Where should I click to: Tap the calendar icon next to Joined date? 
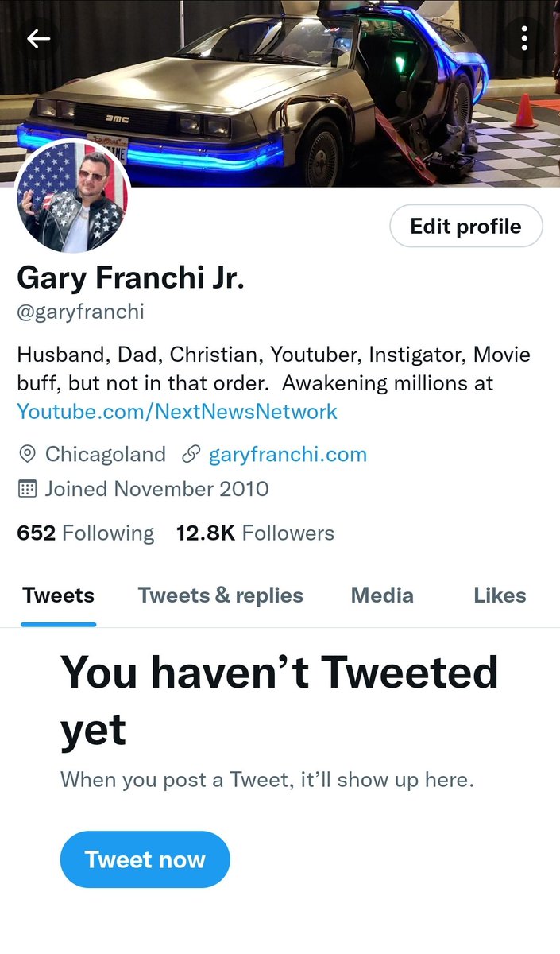click(27, 488)
